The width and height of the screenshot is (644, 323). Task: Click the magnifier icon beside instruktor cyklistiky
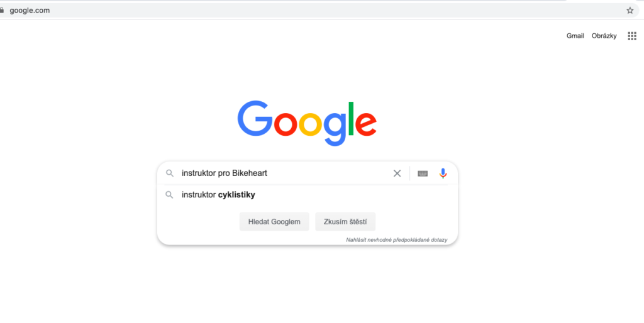coord(169,195)
